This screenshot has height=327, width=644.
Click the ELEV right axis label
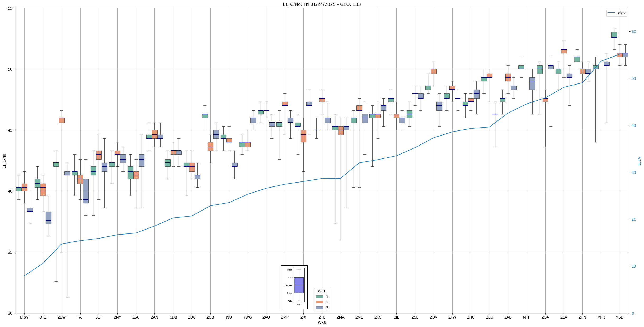tap(639, 161)
